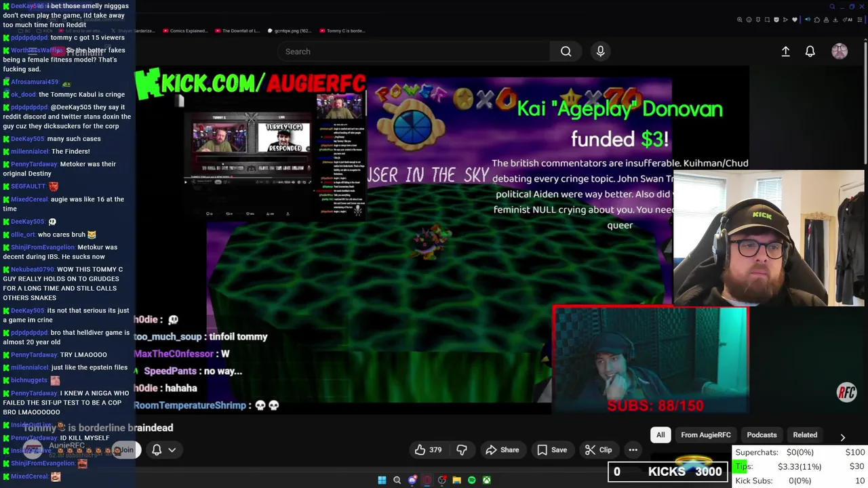
Task: Select the Related filter chip
Action: coord(805,435)
